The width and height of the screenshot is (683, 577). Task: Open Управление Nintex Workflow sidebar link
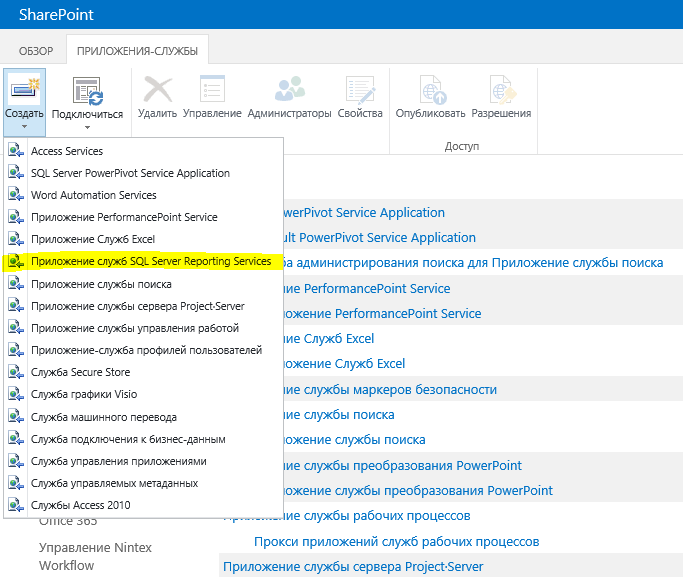[x=95, y=556]
